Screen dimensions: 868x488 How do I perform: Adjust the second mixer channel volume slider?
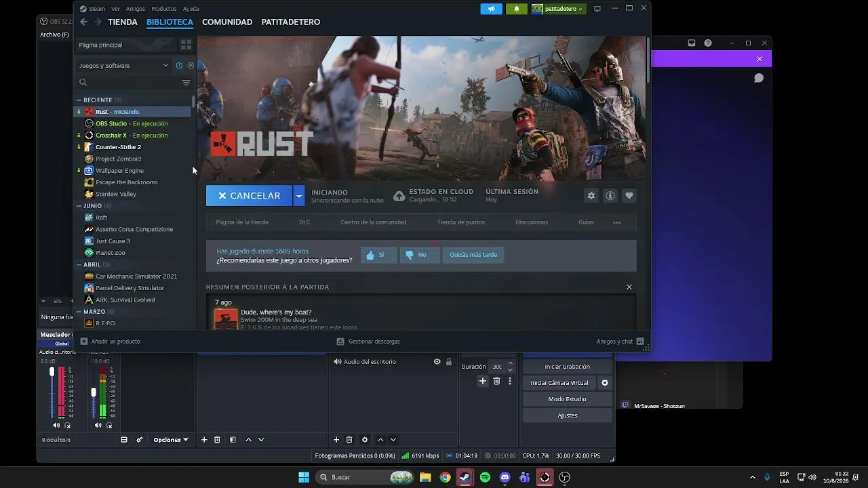[x=94, y=393]
